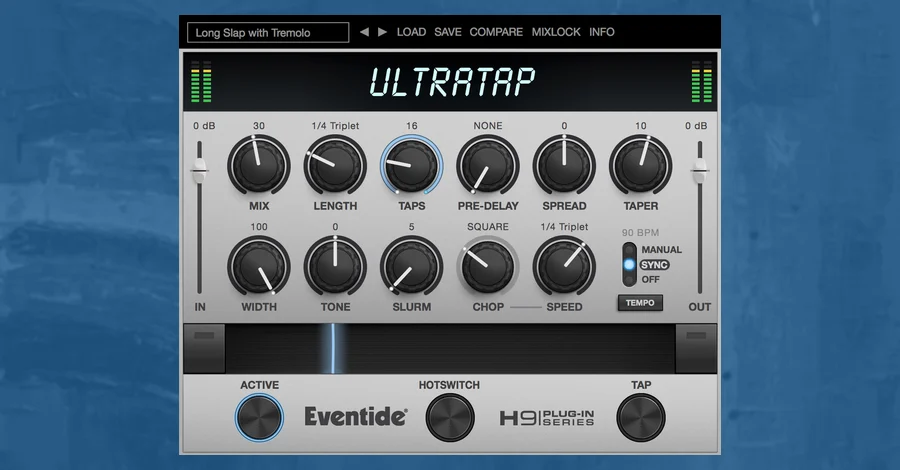The height and width of the screenshot is (470, 900).
Task: Click the PRE-DELAY knob
Action: [x=488, y=166]
